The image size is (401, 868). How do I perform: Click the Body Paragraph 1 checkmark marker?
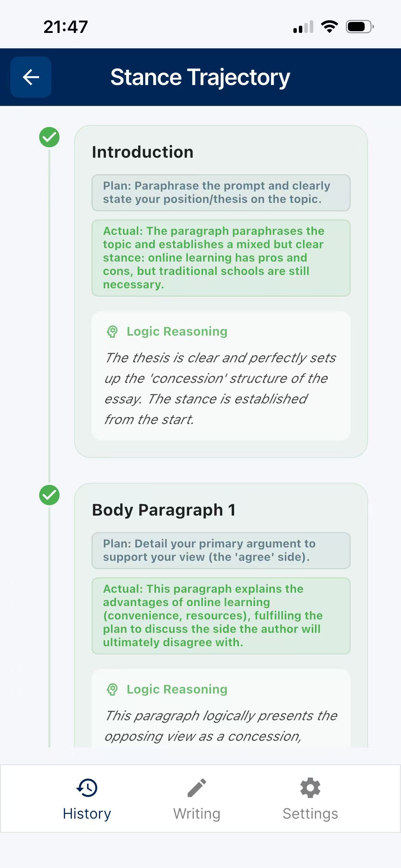pyautogui.click(x=49, y=495)
